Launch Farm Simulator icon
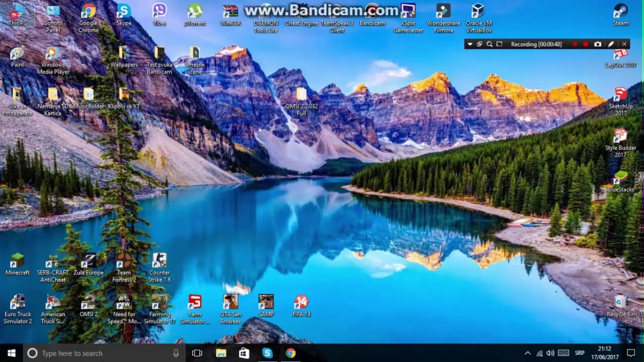This screenshot has width=644, height=362. [195, 310]
